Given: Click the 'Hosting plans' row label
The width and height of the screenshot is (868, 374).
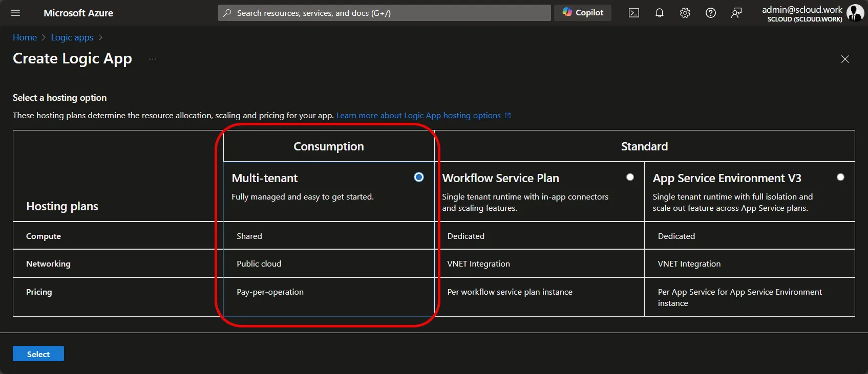Looking at the screenshot, I should pyautogui.click(x=62, y=206).
